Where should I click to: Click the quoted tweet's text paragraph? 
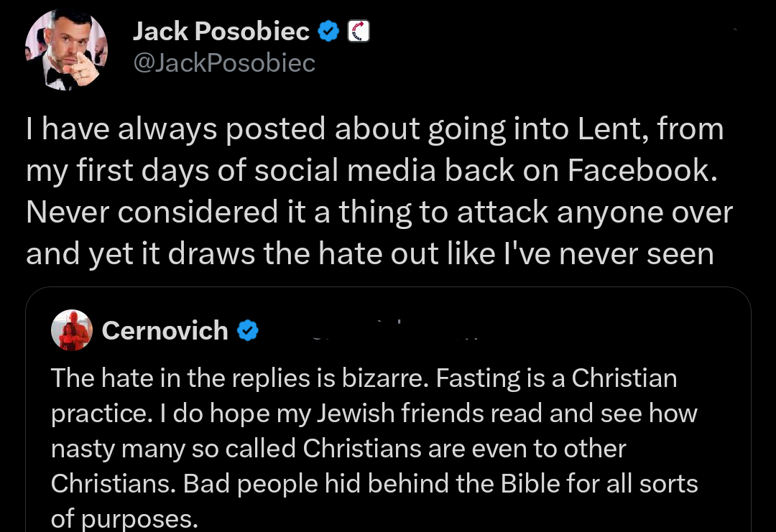(374, 431)
